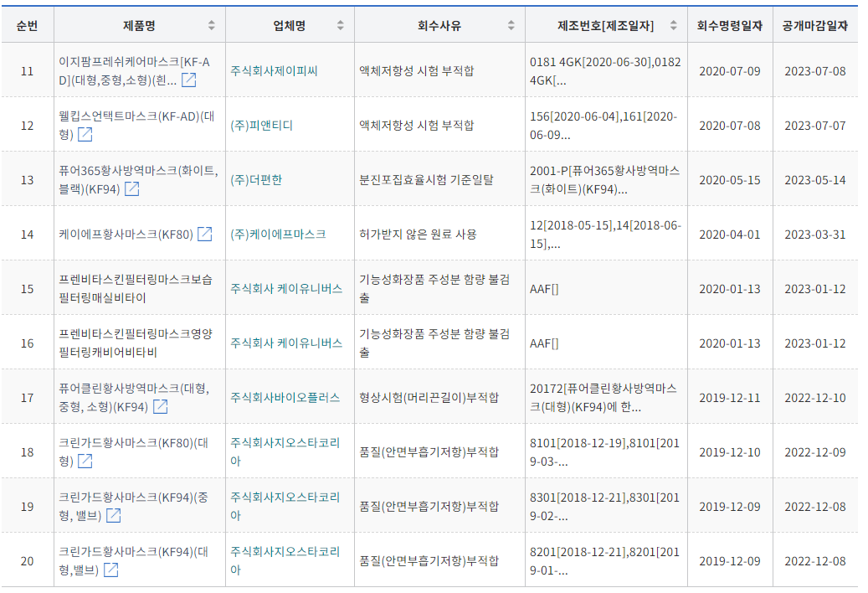Select product name 웰킵스언택트마스크(KF-AD)(대형)
Image resolution: width=868 pixels, height=593 pixels.
tap(136, 125)
